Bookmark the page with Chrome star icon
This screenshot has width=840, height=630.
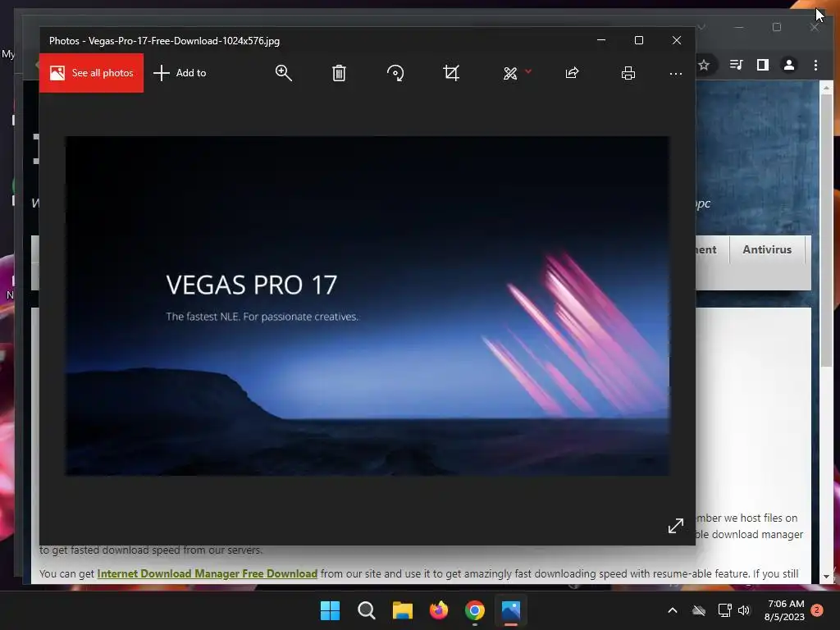coord(704,65)
